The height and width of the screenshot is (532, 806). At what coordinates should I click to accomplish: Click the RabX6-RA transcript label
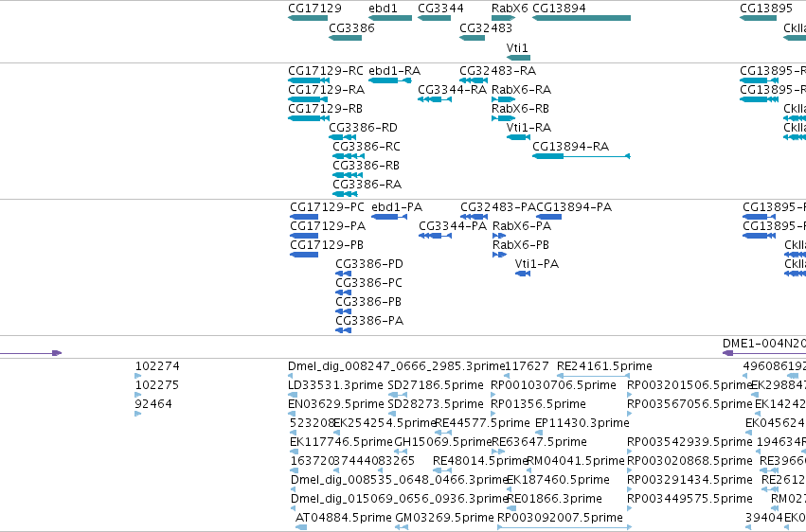521,89
